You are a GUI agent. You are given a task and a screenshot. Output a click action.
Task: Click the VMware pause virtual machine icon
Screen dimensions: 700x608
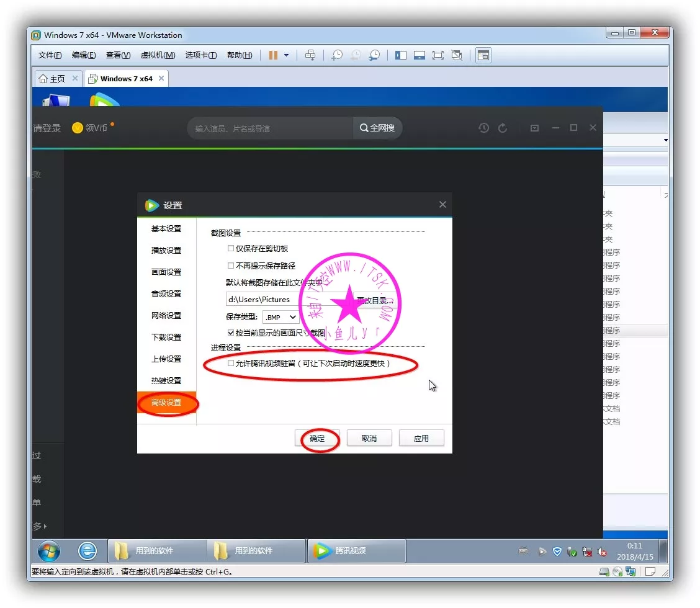(273, 55)
